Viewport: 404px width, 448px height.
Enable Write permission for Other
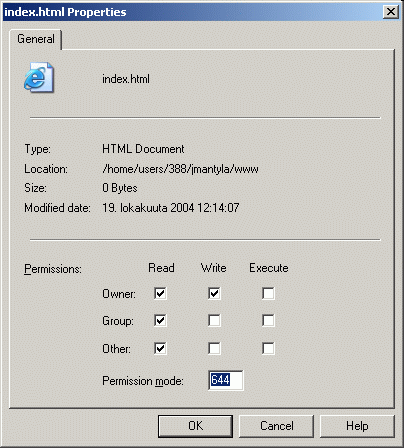(214, 349)
